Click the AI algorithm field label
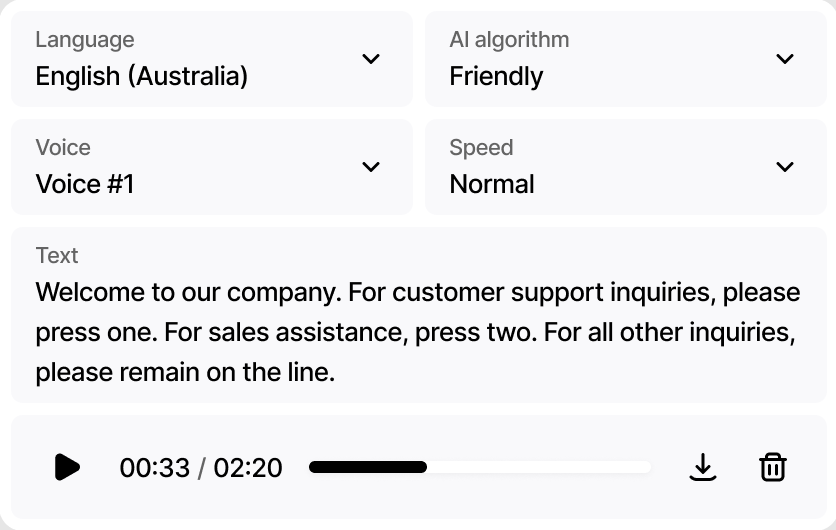The width and height of the screenshot is (836, 530). click(x=509, y=40)
